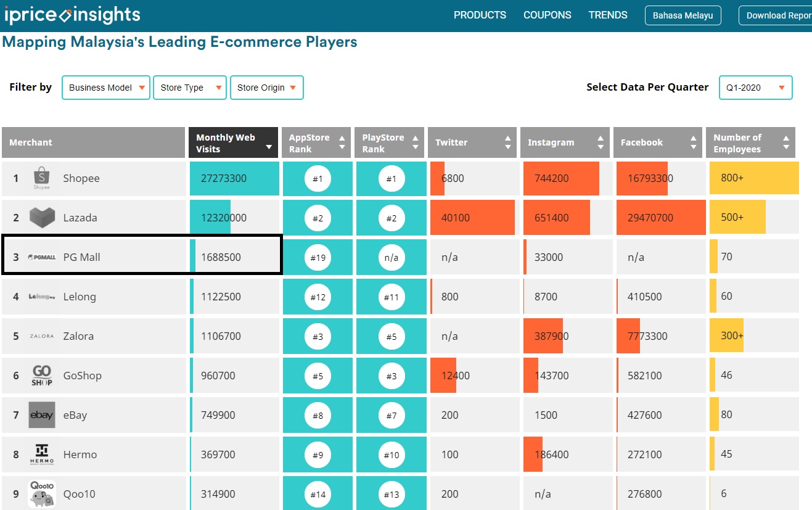
Task: Click the Download Report button
Action: 776,15
